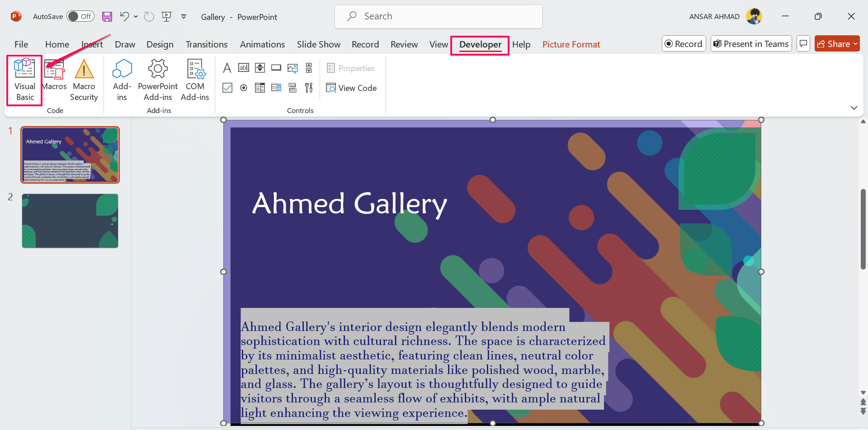This screenshot has height=430, width=868.
Task: Open PowerPoint Add-ins manager
Action: tap(158, 80)
